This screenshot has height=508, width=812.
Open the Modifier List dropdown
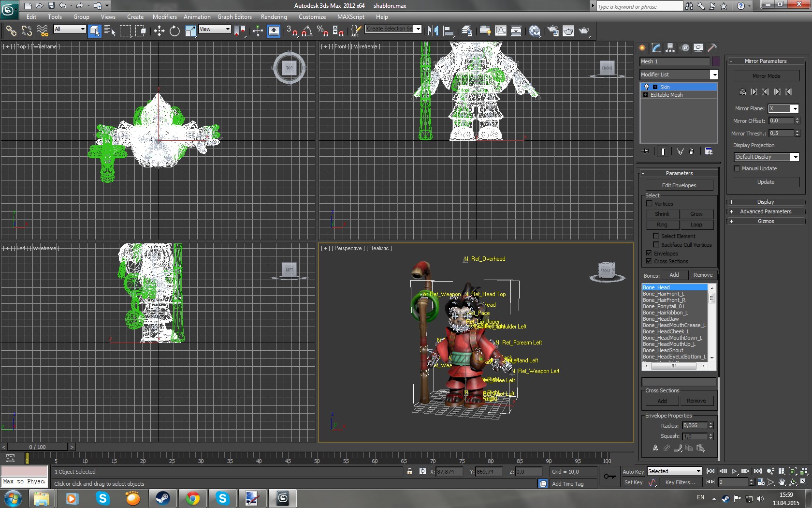click(714, 75)
